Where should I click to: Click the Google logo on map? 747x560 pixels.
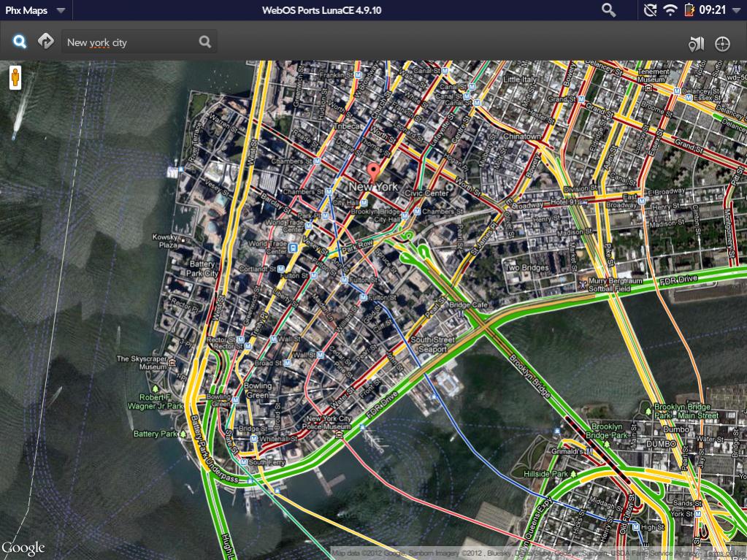(23, 548)
